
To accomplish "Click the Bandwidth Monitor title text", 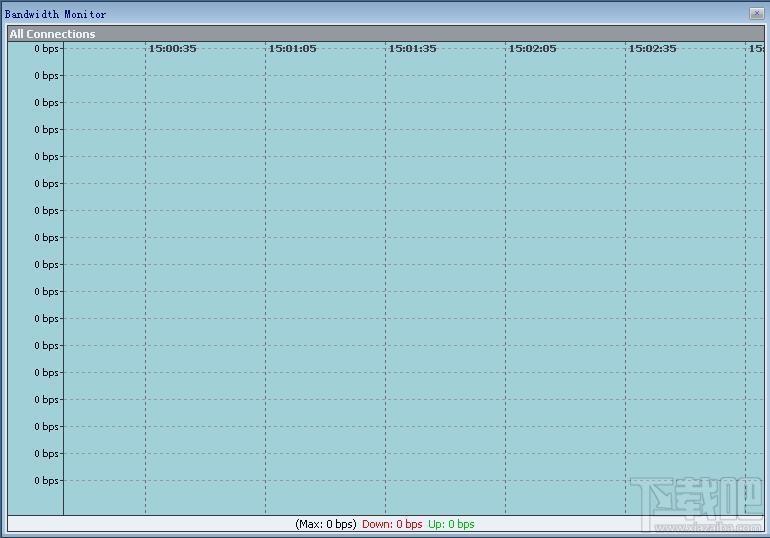I will coord(56,14).
